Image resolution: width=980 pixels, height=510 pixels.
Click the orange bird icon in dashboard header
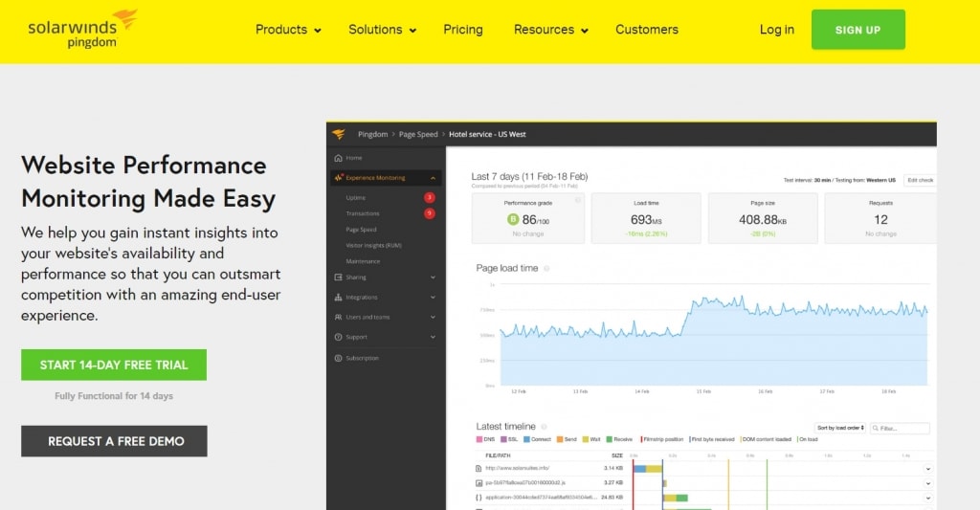pyautogui.click(x=339, y=134)
